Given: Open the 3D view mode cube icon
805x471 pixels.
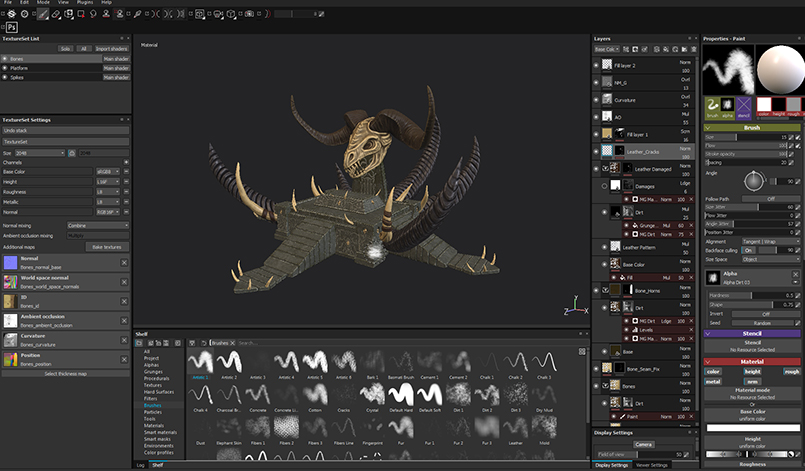Looking at the screenshot, I should click(231, 14).
